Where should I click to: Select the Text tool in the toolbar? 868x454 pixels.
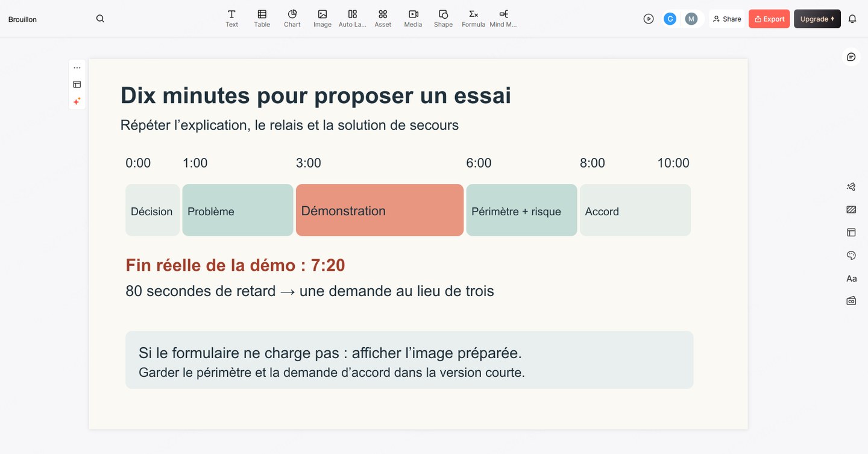click(x=231, y=19)
